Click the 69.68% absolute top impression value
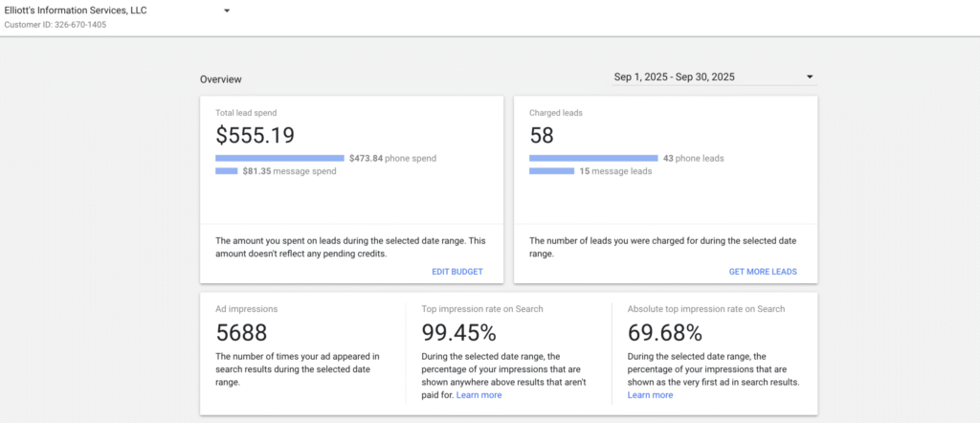The width and height of the screenshot is (980, 423). 665,332
